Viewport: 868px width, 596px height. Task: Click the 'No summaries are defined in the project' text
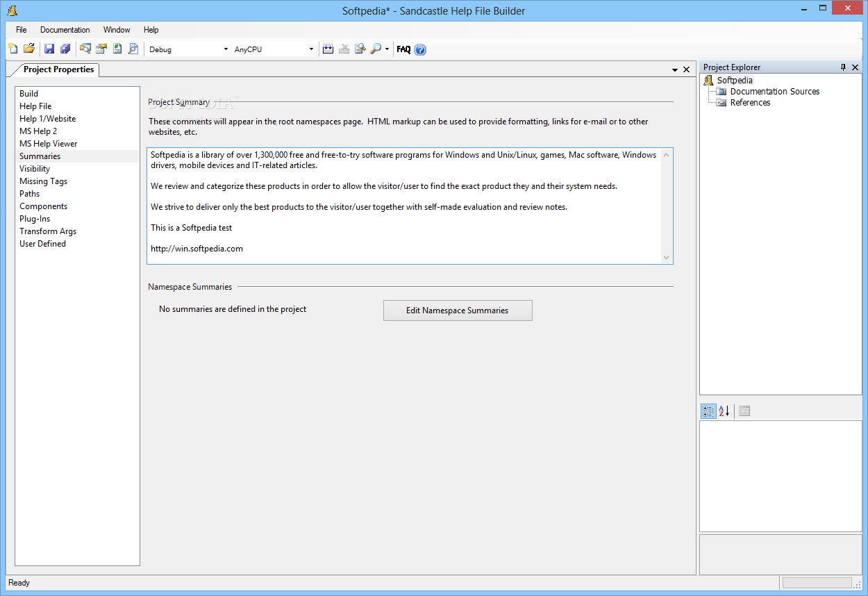coord(233,309)
